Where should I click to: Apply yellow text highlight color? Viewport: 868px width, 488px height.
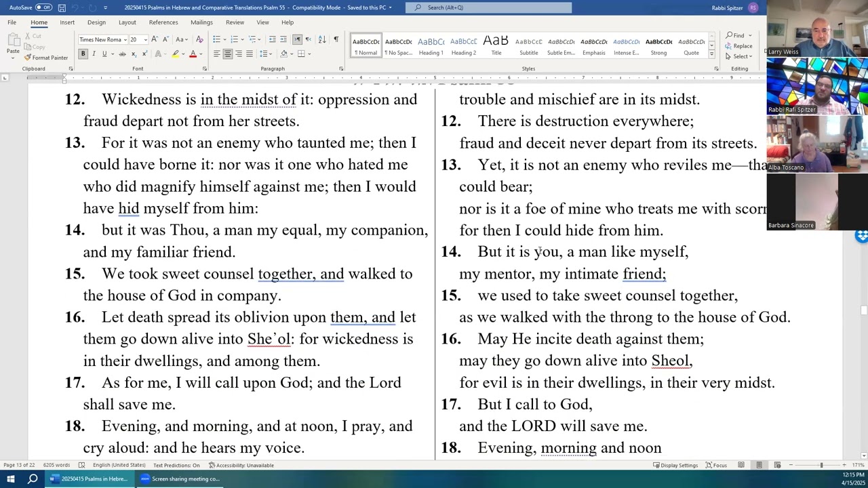[x=175, y=54]
